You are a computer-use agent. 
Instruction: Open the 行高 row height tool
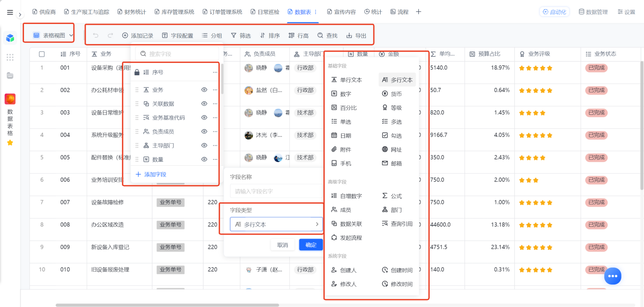pyautogui.click(x=299, y=36)
